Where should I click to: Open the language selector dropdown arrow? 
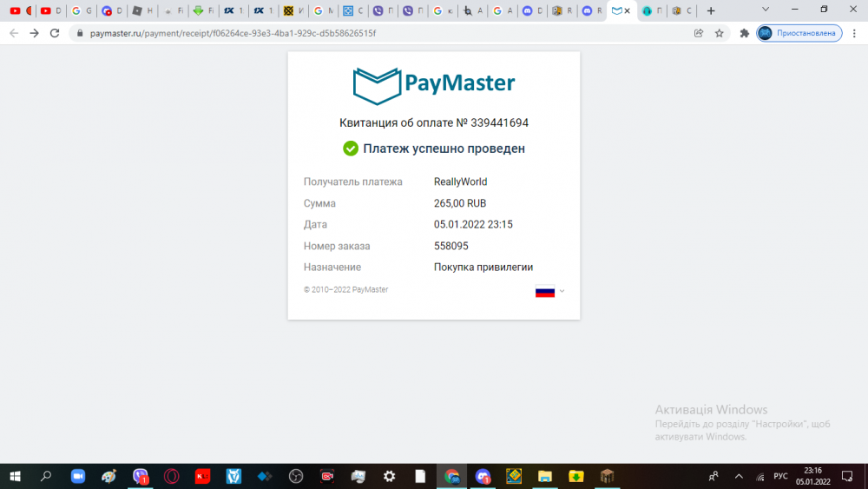[x=562, y=291]
